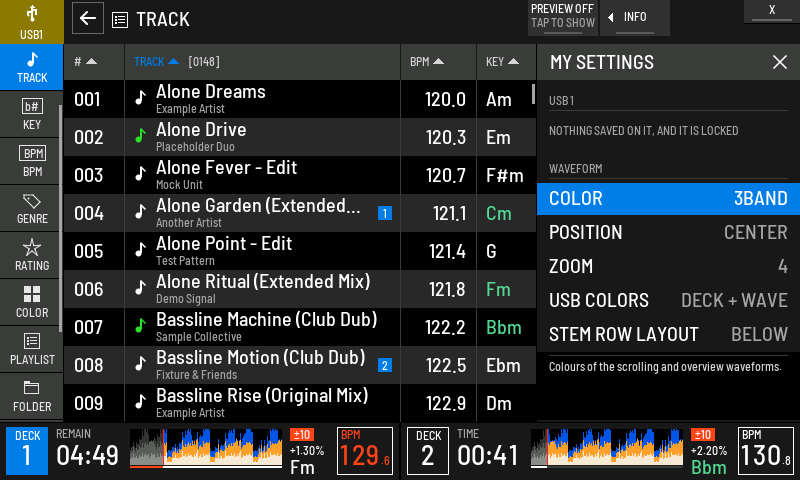The height and width of the screenshot is (480, 800).
Task: Click green note icon of Bassline Machine
Action: [x=140, y=325]
